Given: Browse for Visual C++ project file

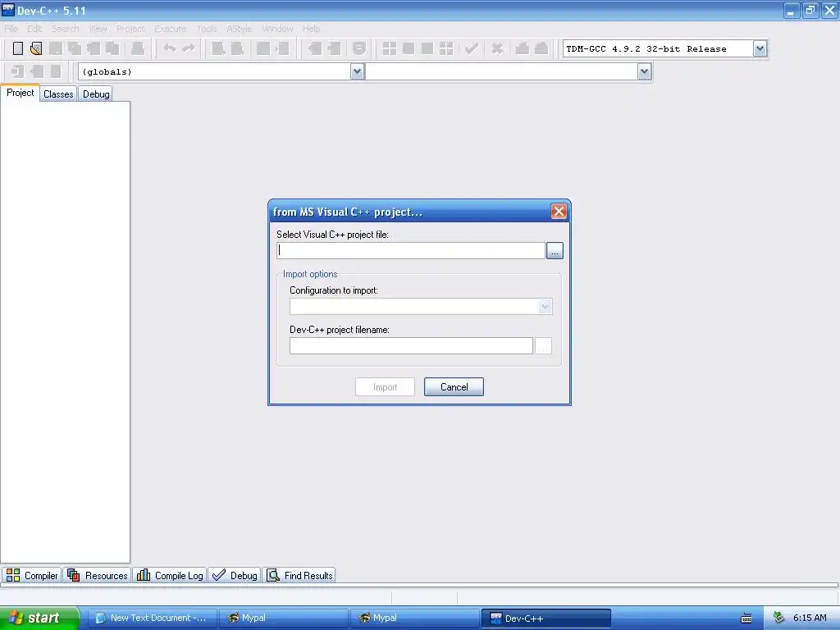Looking at the screenshot, I should (x=555, y=250).
